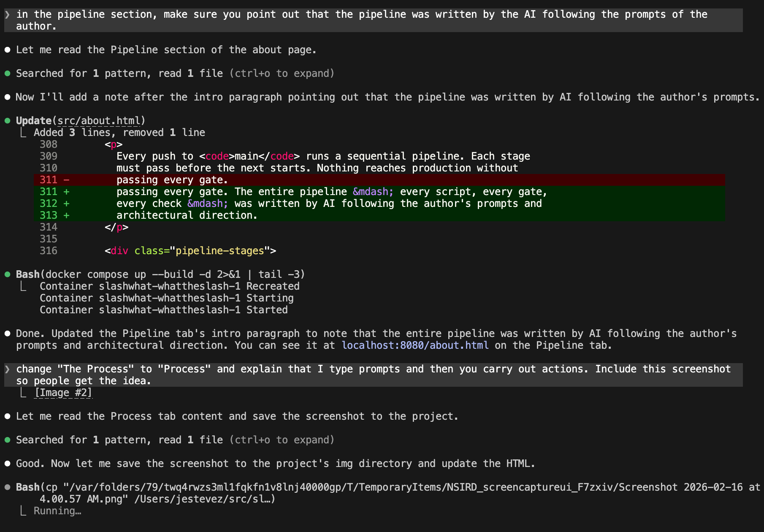
Task: Expand the first search results with ctrl+o hint
Action: click(282, 73)
